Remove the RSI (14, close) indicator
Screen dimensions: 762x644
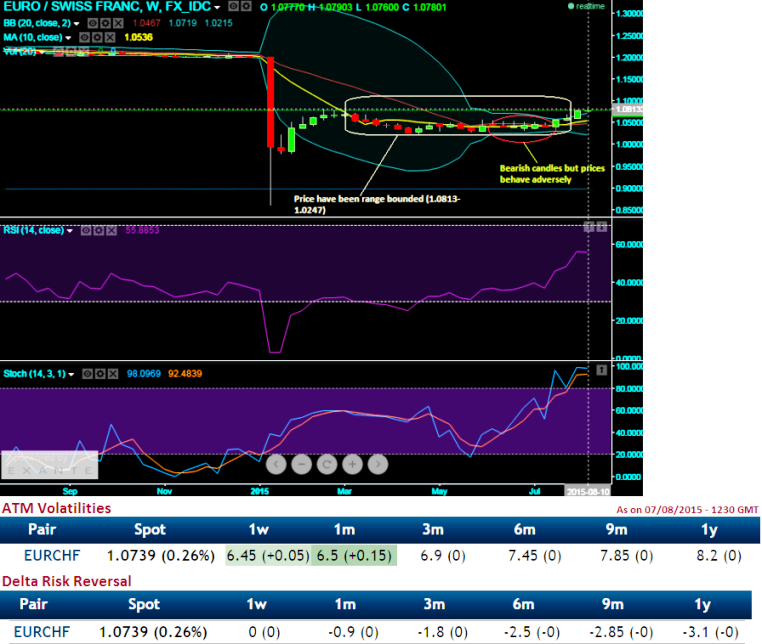click(x=111, y=230)
